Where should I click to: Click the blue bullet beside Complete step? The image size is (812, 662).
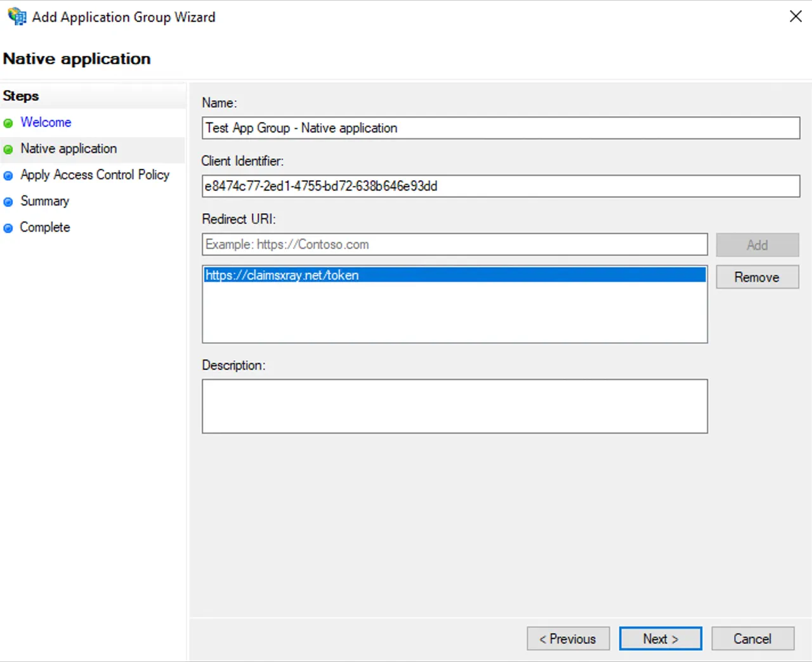8,228
